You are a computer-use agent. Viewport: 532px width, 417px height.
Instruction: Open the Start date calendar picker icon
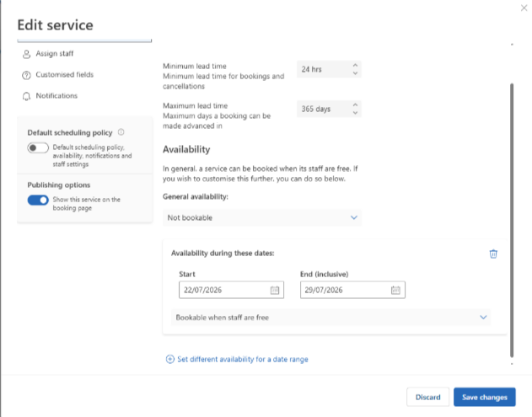[x=275, y=290]
